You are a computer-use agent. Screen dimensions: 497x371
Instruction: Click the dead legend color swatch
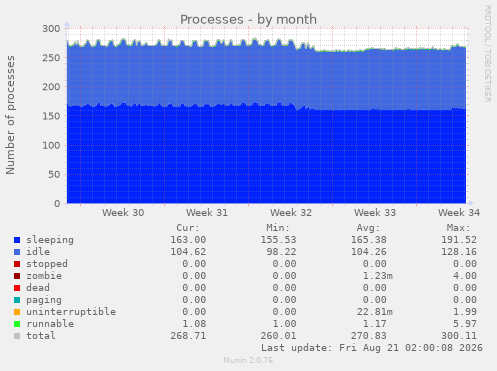tap(17, 288)
